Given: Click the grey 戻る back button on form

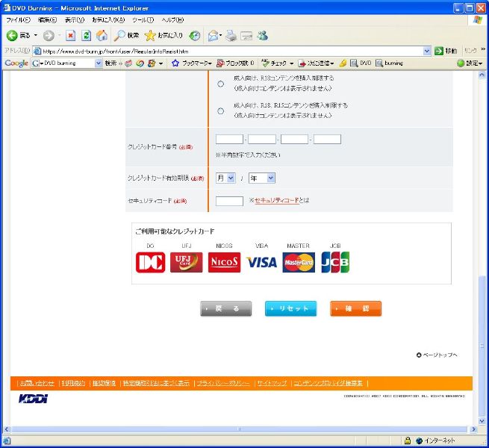Looking at the screenshot, I should [225, 308].
